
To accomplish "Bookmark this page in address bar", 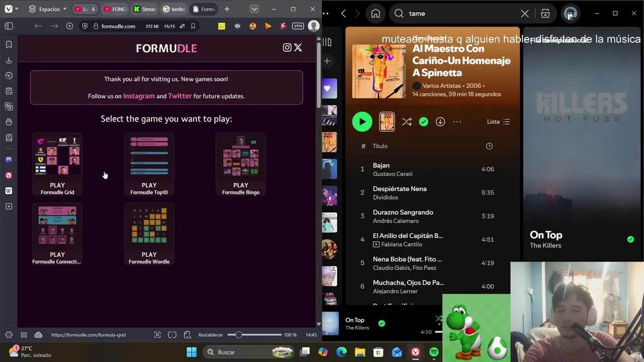I will click(193, 26).
